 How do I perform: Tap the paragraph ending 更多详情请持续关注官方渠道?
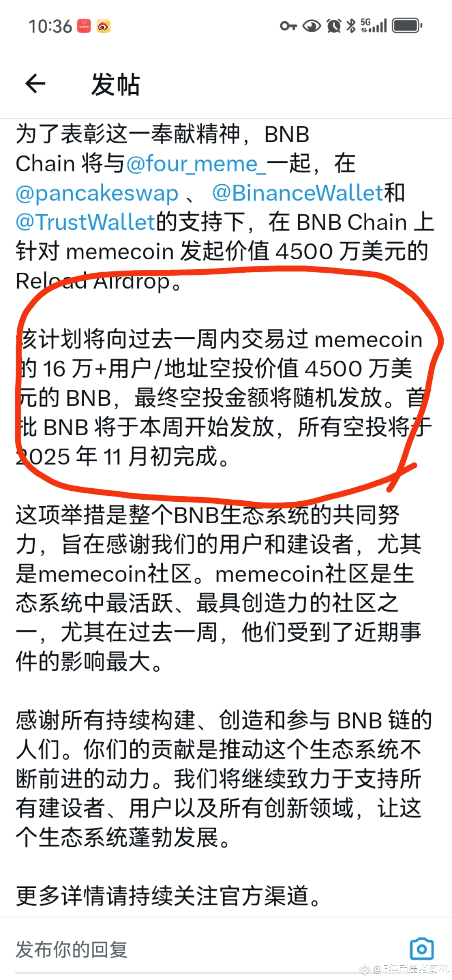[x=168, y=896]
